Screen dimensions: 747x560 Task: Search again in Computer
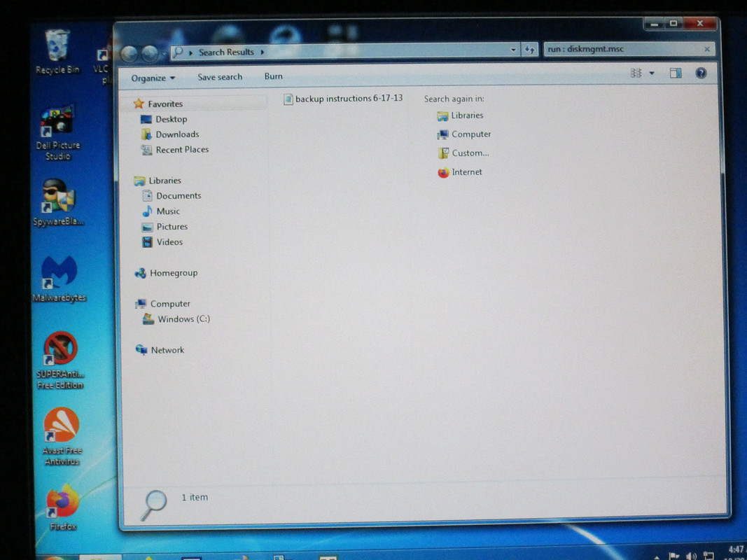click(x=464, y=134)
